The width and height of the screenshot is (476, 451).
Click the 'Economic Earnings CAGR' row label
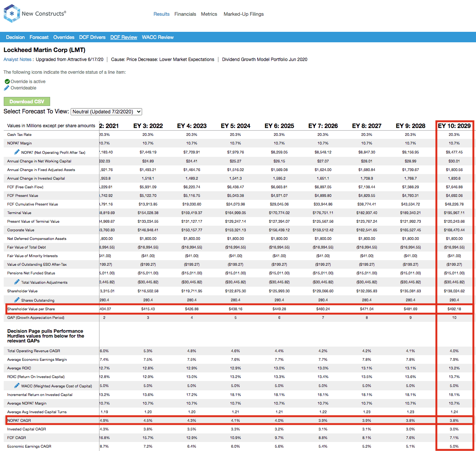(x=29, y=447)
